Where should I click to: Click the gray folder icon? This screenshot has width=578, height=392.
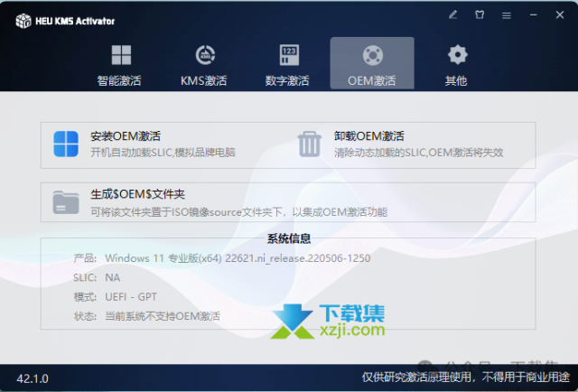[66, 202]
